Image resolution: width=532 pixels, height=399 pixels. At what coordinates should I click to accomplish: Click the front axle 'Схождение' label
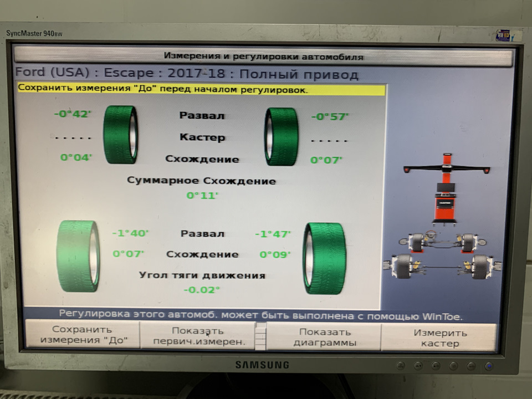click(202, 159)
